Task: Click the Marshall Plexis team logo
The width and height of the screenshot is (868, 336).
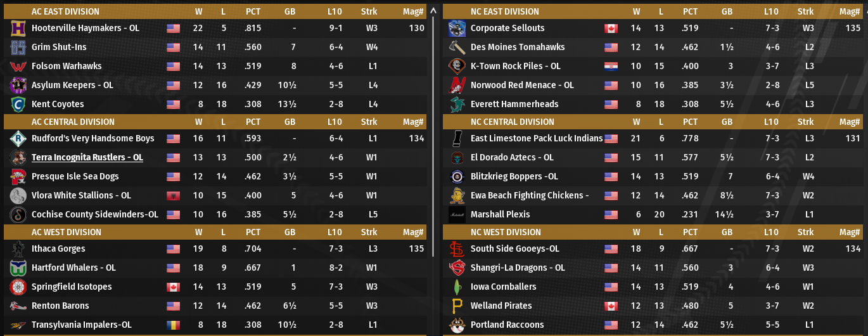Action: point(457,215)
